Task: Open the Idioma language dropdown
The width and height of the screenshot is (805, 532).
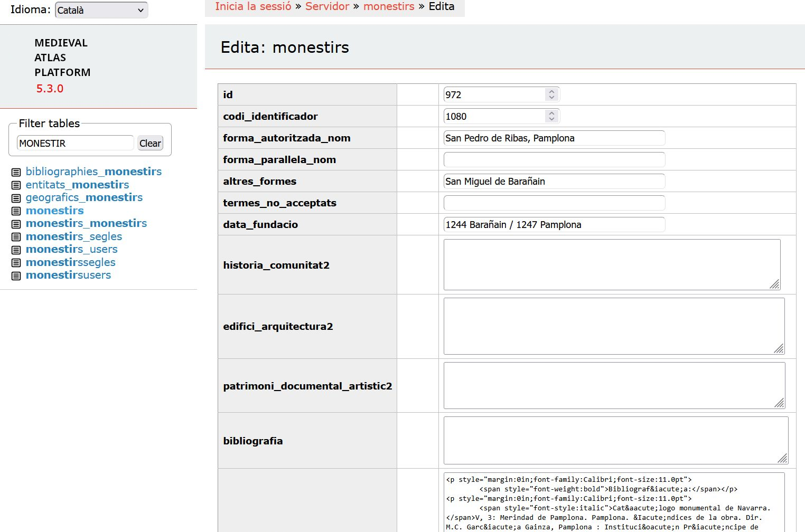Action: pos(101,9)
